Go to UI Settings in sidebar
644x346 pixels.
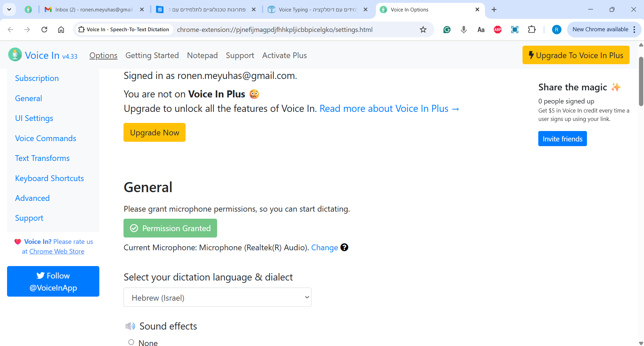point(34,118)
